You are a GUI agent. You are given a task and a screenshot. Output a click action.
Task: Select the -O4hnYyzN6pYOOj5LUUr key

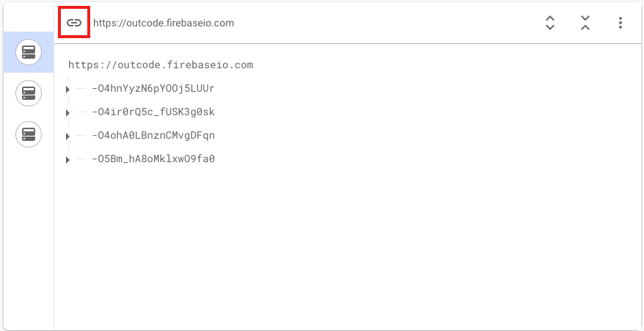pyautogui.click(x=153, y=89)
